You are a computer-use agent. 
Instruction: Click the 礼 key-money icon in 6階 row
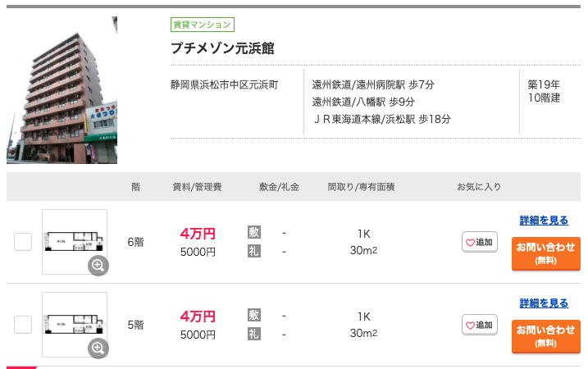[254, 251]
